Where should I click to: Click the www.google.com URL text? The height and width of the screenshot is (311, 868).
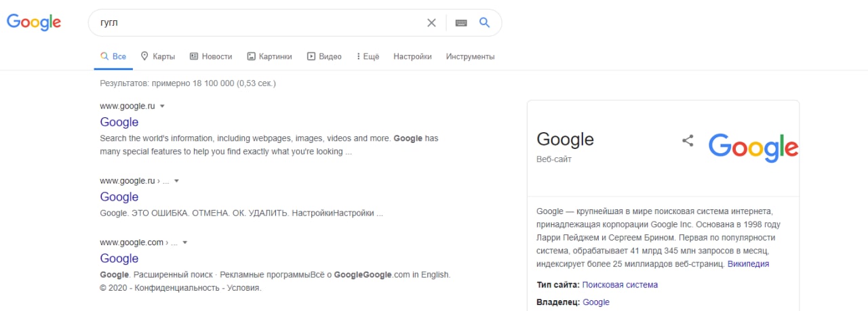[x=132, y=243]
